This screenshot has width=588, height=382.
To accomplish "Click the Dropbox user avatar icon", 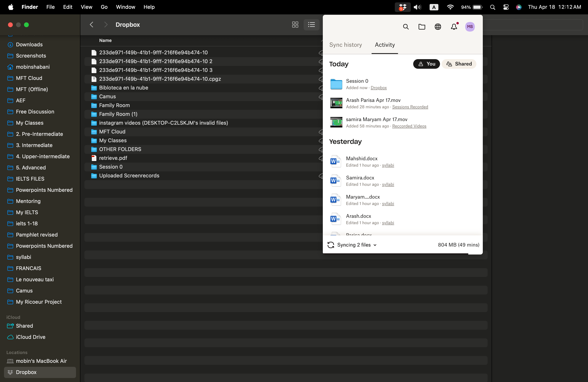I will 470,27.
